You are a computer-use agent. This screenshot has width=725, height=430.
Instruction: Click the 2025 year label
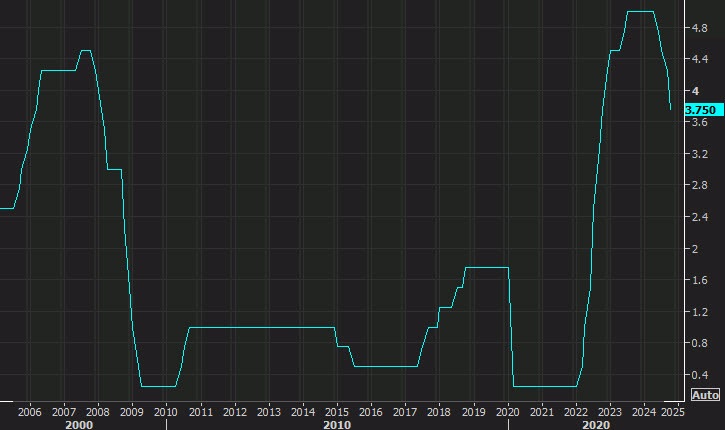(674, 411)
